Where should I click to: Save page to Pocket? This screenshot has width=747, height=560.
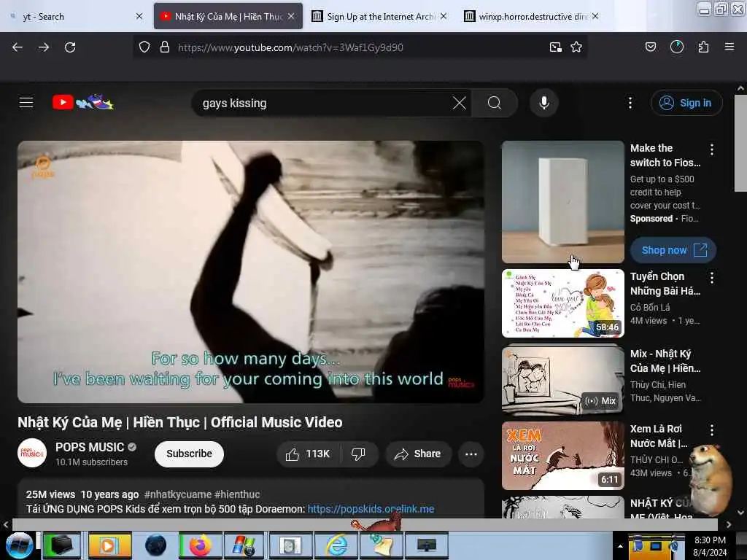(x=651, y=47)
